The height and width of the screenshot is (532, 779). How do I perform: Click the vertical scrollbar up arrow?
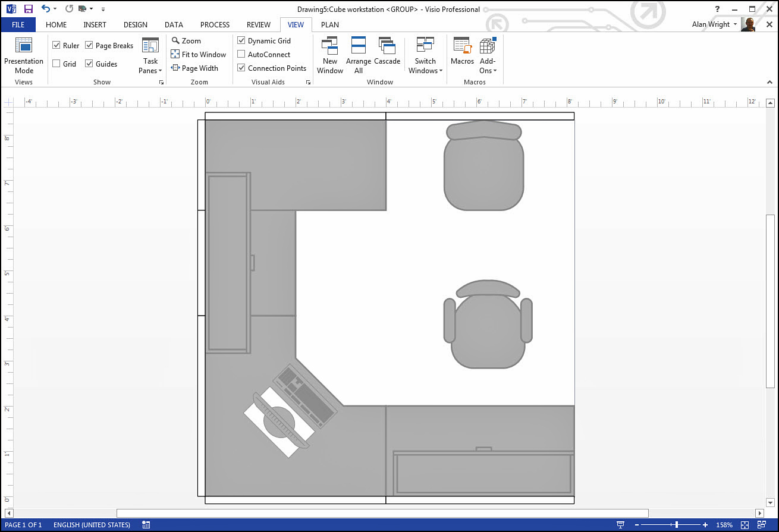(771, 102)
